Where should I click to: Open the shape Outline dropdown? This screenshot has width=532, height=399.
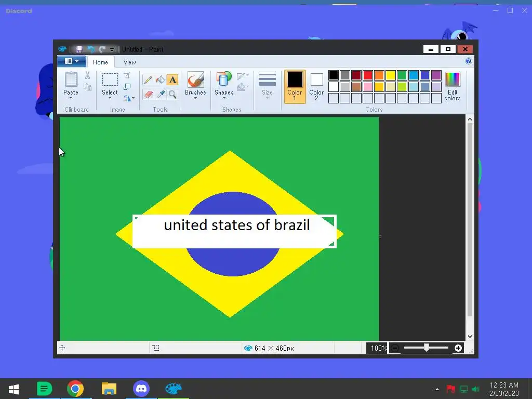point(243,76)
